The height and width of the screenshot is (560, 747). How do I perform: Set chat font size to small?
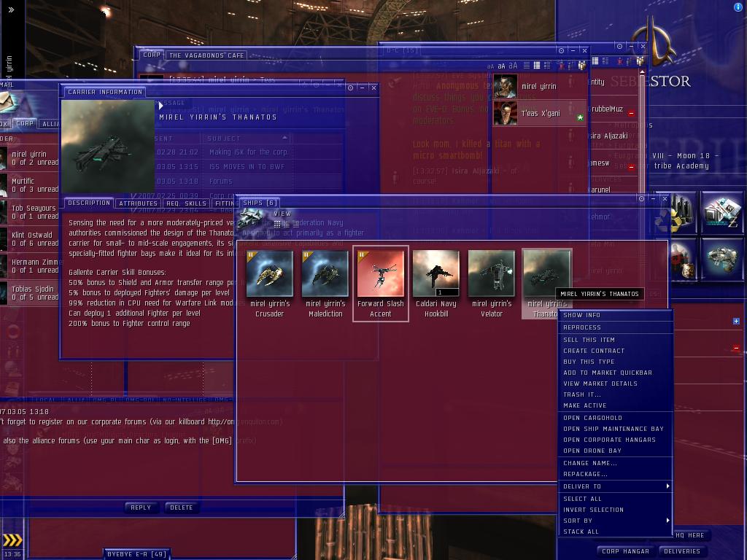490,66
